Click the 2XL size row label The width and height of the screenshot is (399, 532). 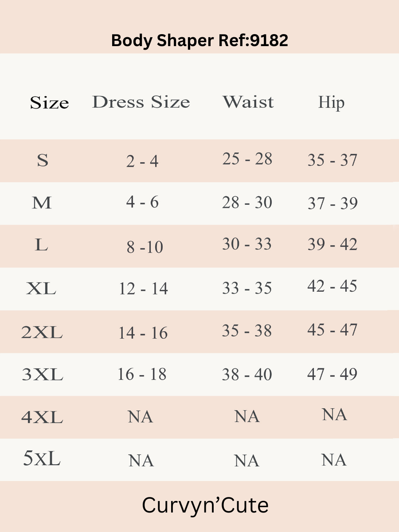(42, 332)
